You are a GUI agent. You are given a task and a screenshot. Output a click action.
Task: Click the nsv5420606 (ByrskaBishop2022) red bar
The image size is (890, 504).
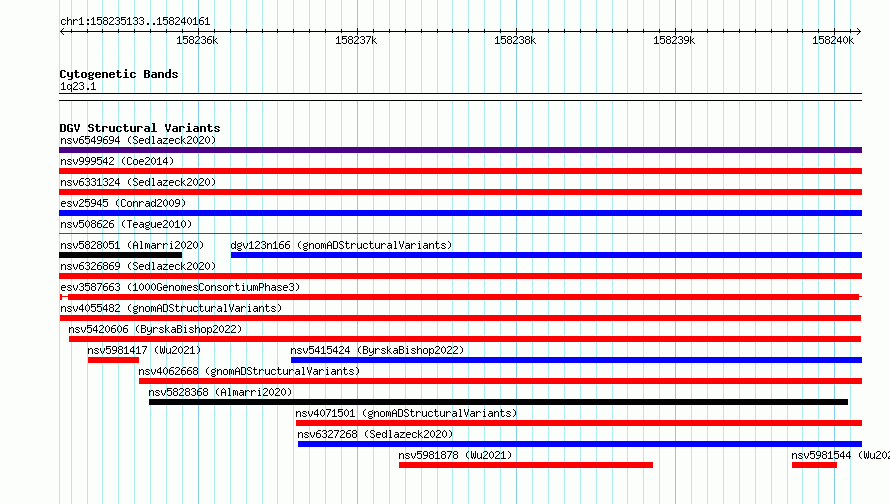click(x=465, y=339)
